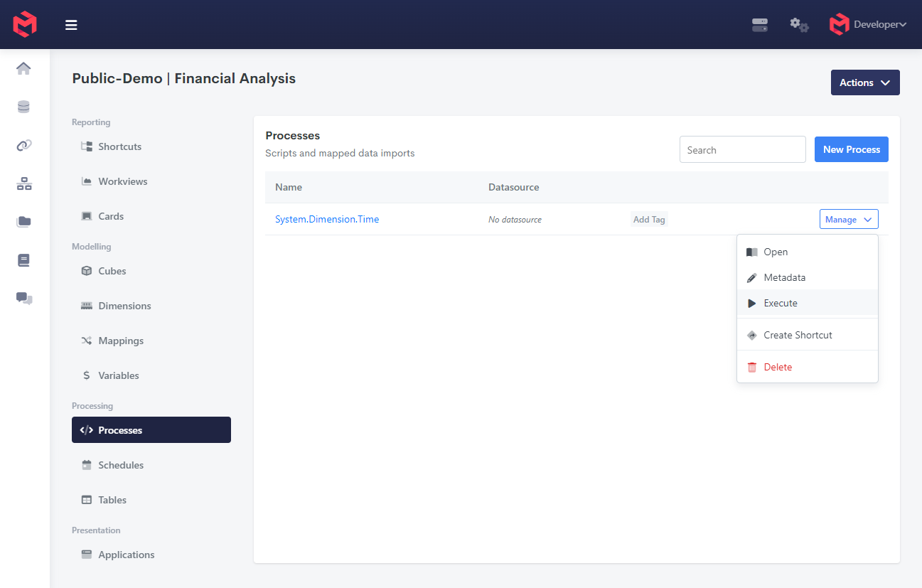The height and width of the screenshot is (588, 922).
Task: Open the book icon in left sidebar
Action: point(24,260)
